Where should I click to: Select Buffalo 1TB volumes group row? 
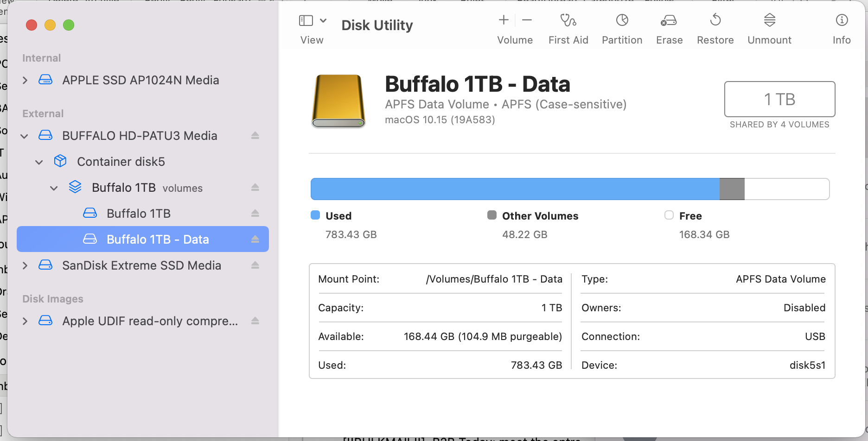[143, 187]
